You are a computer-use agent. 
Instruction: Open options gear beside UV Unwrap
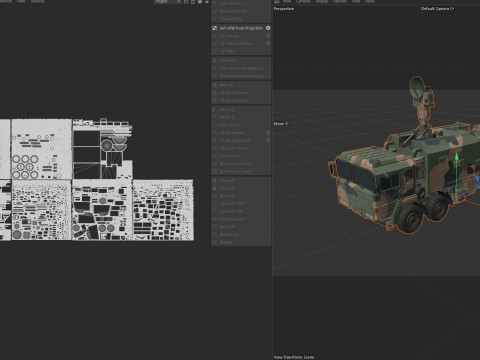pyautogui.click(x=268, y=36)
